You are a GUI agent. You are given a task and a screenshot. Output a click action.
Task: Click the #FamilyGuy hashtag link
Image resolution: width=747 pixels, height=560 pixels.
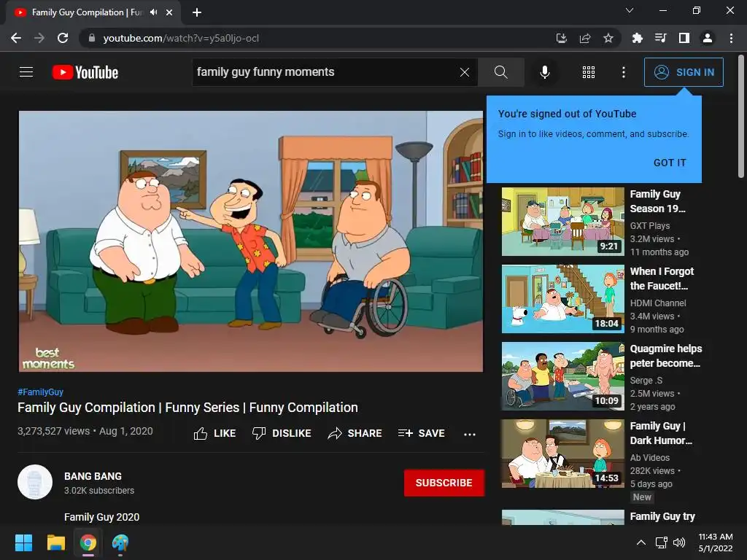41,392
